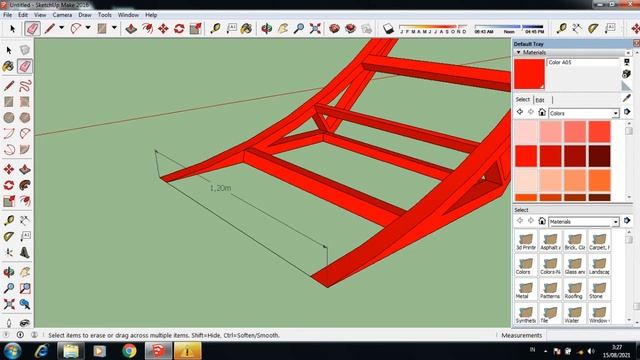
Task: Open Details menu beside Colors dropdown
Action: pyautogui.click(x=627, y=112)
